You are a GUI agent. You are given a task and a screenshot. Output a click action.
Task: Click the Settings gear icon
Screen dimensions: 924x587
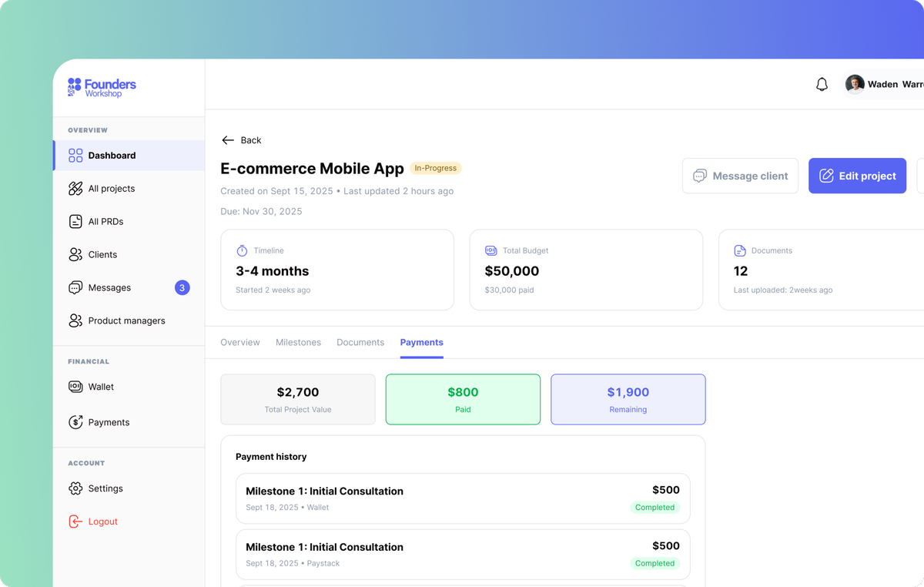(x=75, y=488)
